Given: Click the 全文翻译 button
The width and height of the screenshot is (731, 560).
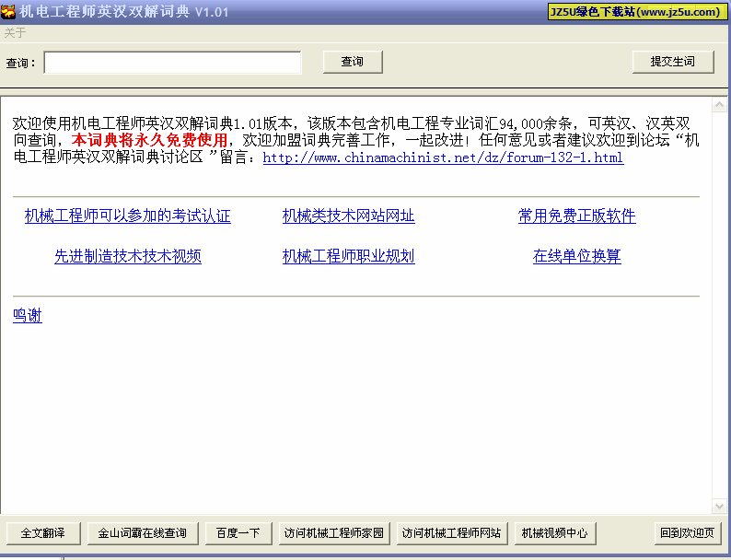Looking at the screenshot, I should [x=43, y=533].
